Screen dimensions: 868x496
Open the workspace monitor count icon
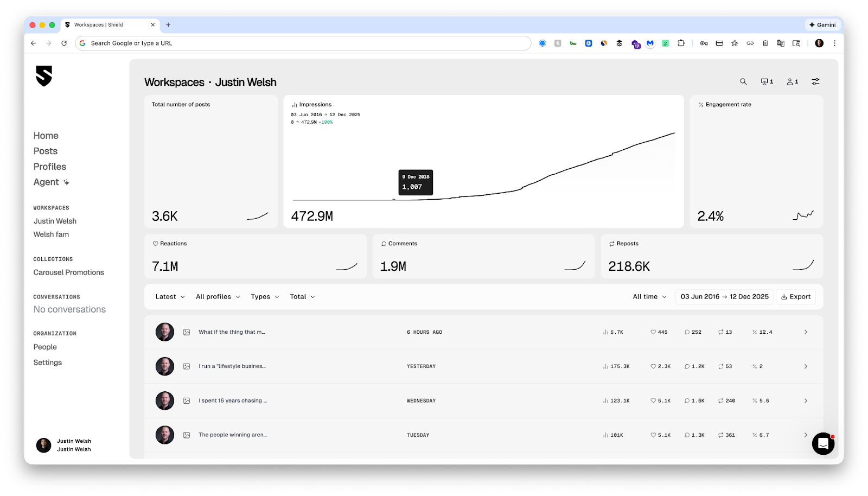pos(767,81)
